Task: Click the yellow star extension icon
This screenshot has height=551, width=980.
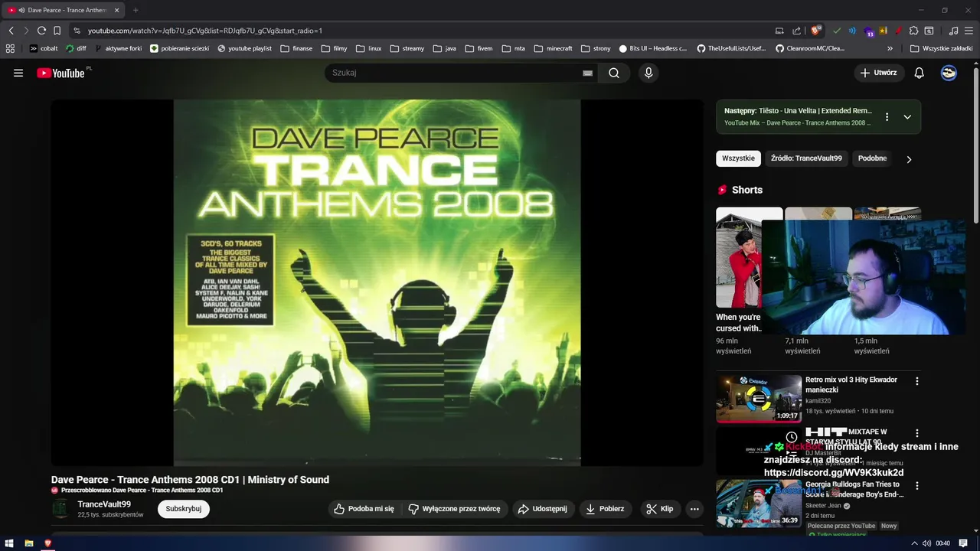Action: 883,31
